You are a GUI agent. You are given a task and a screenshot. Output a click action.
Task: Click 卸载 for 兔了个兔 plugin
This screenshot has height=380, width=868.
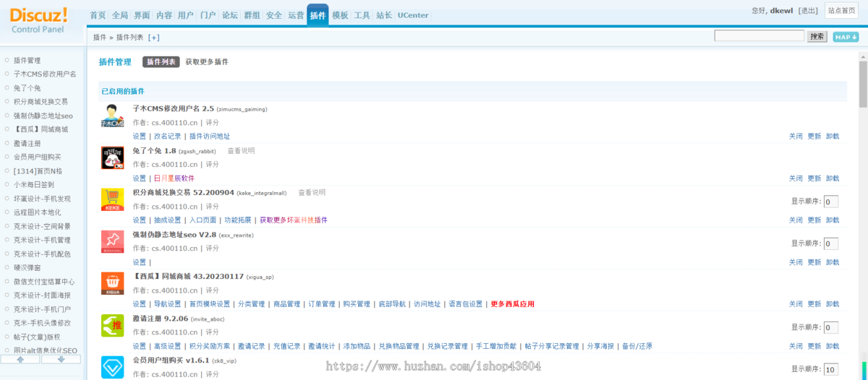(833, 178)
